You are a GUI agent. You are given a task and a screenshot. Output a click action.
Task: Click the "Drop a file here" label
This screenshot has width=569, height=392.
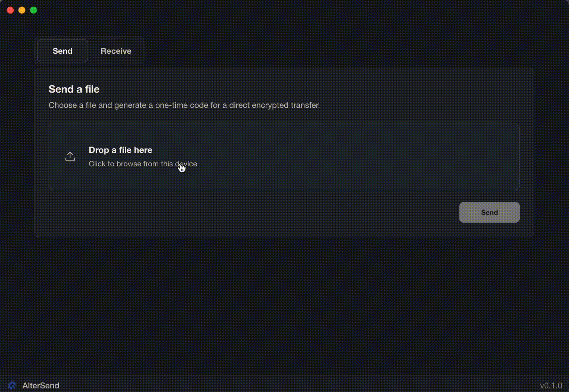(x=120, y=150)
